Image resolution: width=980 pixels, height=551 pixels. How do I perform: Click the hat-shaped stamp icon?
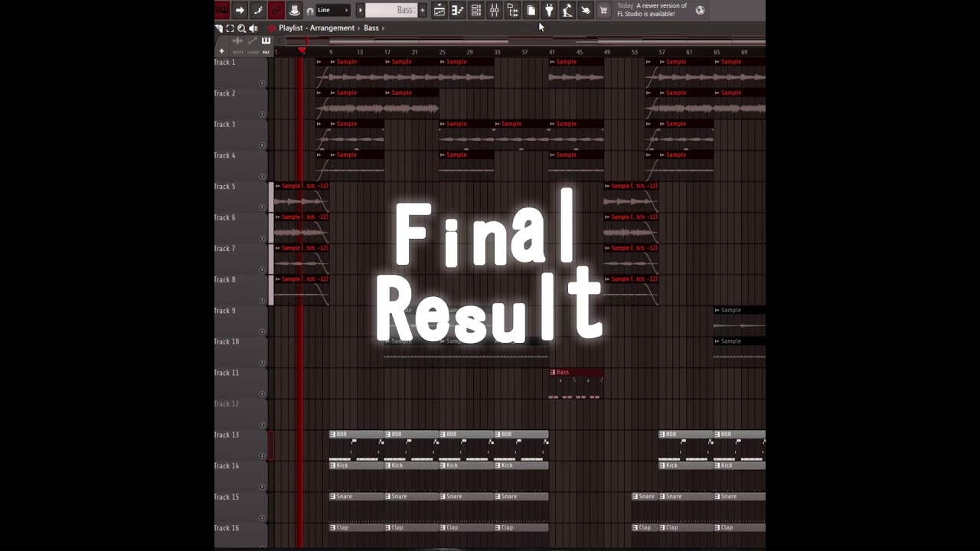click(x=294, y=10)
